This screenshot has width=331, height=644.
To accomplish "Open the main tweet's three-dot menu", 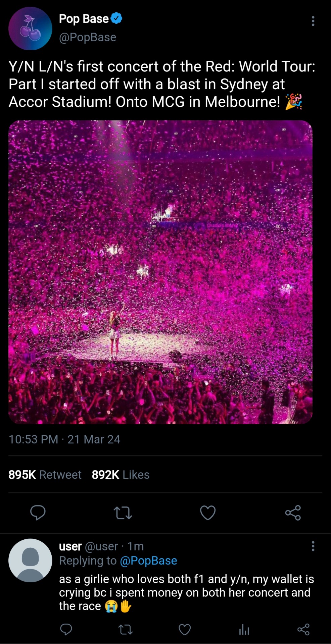I will (313, 21).
